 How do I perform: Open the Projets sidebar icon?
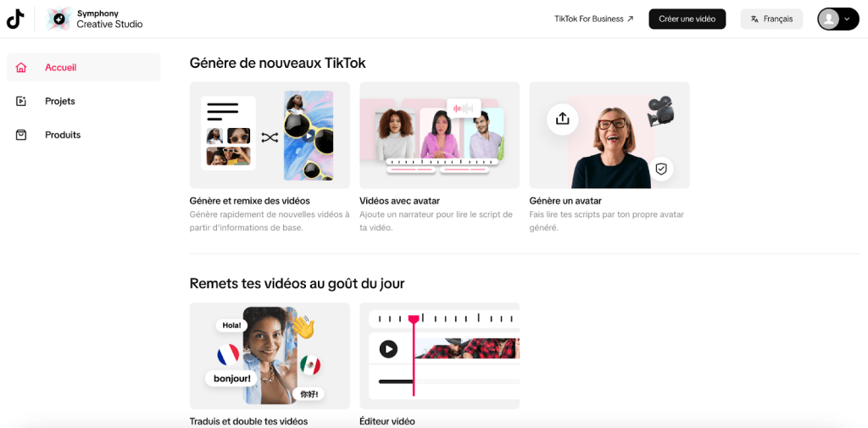21,102
